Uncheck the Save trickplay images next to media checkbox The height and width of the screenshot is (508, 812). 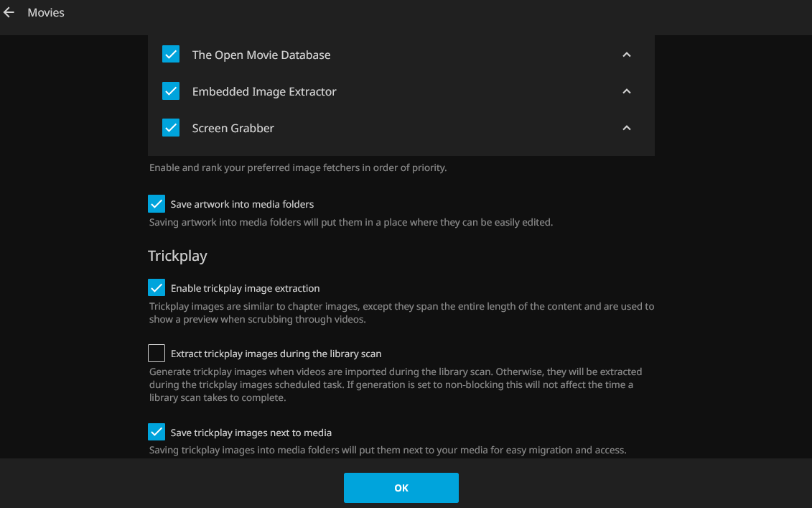coord(157,433)
